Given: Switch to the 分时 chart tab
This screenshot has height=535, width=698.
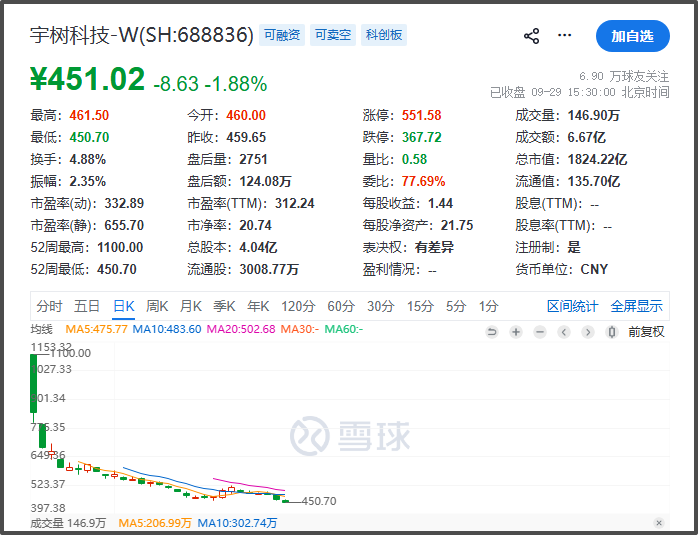Looking at the screenshot, I should 49,306.
